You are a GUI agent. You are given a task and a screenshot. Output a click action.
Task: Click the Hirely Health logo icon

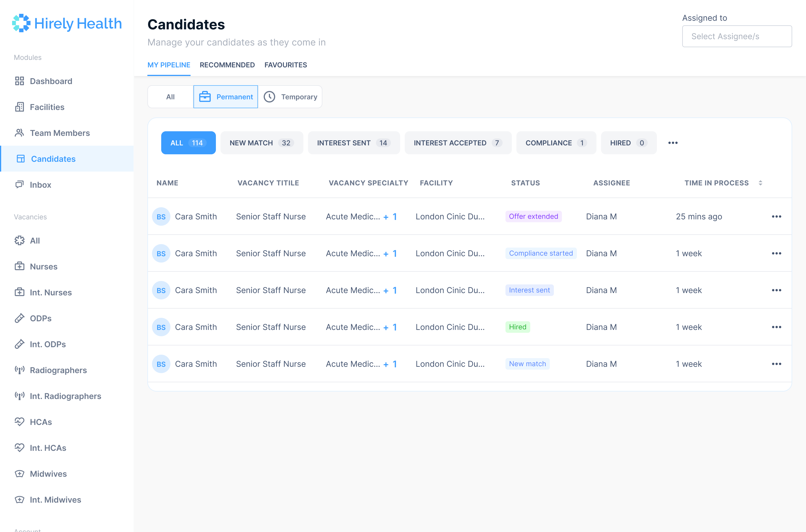(21, 23)
